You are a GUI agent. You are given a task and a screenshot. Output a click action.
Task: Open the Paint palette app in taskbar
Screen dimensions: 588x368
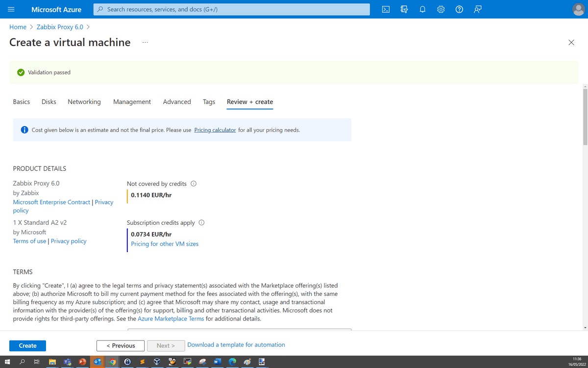pos(247,362)
